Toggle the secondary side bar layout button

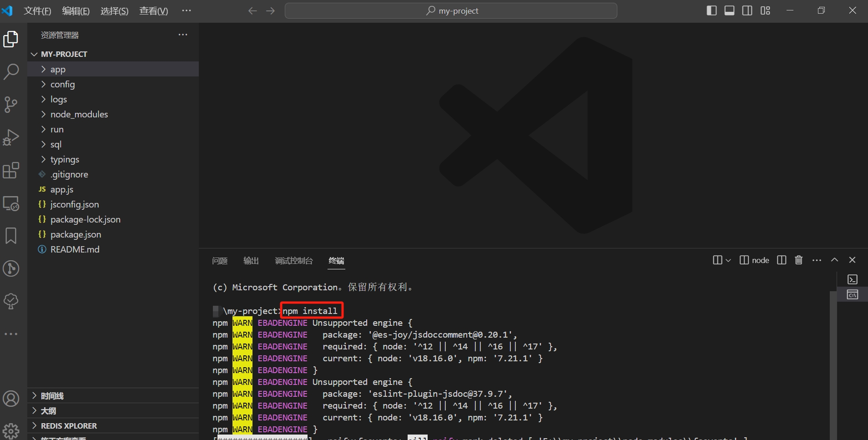pos(747,10)
